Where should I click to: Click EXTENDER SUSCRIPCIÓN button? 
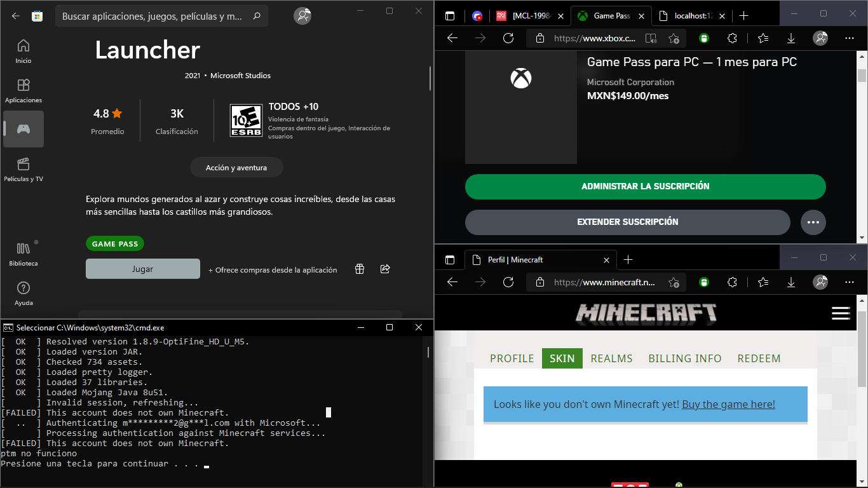[x=628, y=222]
